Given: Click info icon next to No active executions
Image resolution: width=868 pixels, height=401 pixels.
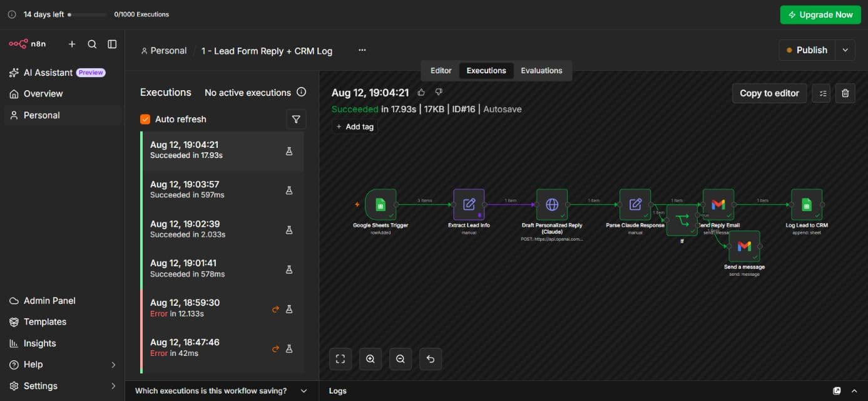Looking at the screenshot, I should 302,92.
